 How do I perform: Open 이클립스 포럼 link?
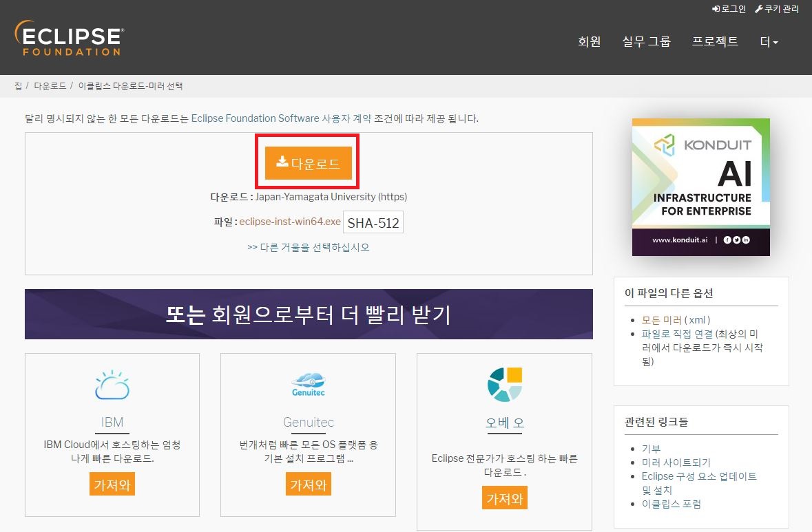pos(671,504)
